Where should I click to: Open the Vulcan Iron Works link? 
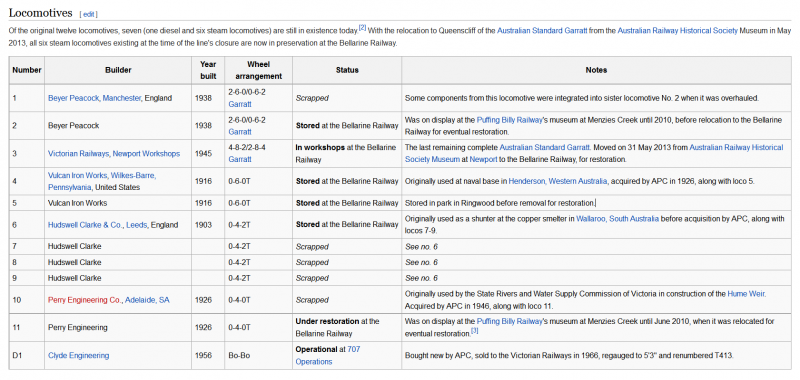click(78, 175)
